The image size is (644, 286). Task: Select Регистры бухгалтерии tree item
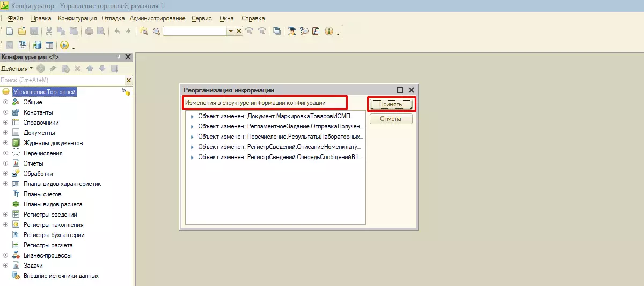coord(54,235)
